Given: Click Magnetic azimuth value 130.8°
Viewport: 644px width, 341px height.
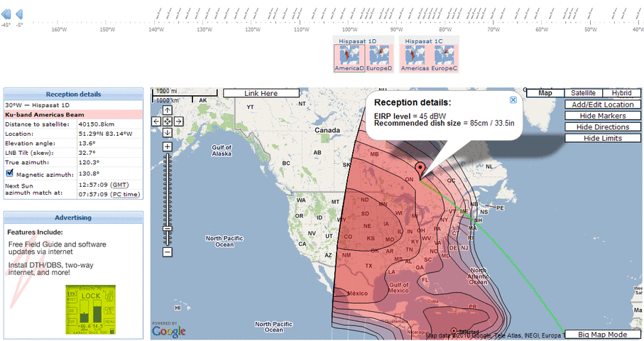Looking at the screenshot, I should pos(88,173).
